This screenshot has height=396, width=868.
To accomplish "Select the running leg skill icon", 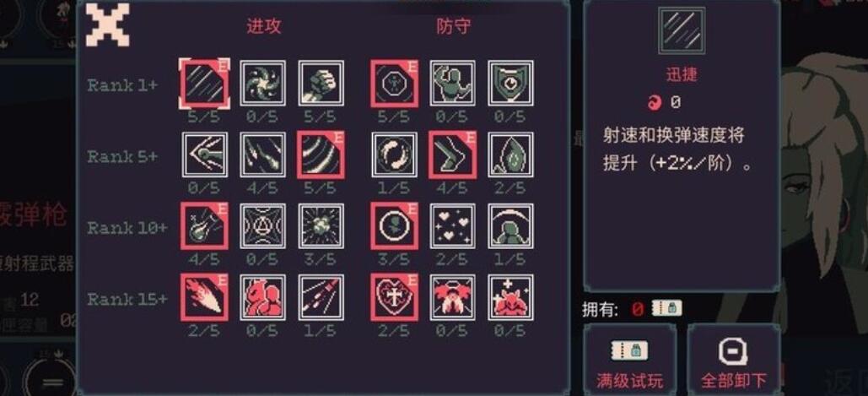I will click(452, 155).
